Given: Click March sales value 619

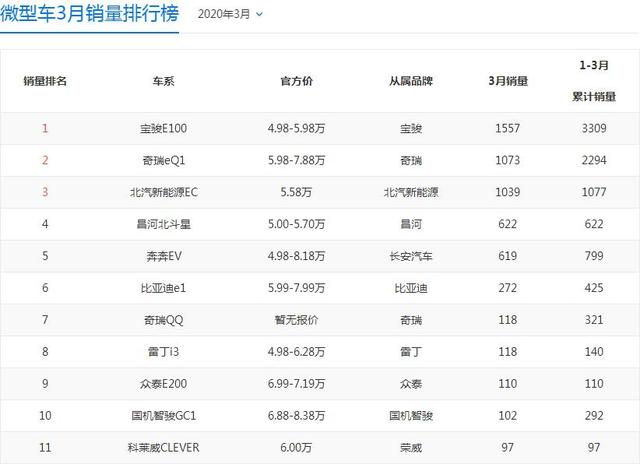Looking at the screenshot, I should (507, 256).
